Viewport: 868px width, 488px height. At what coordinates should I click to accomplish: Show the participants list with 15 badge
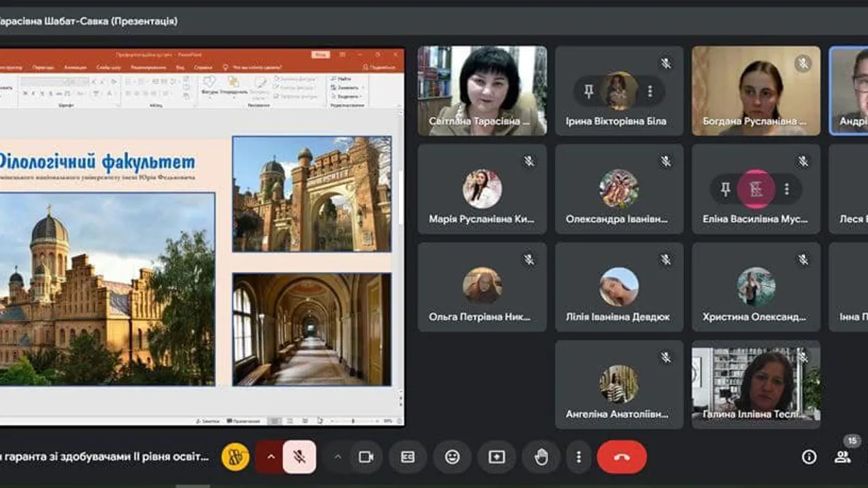point(843,457)
